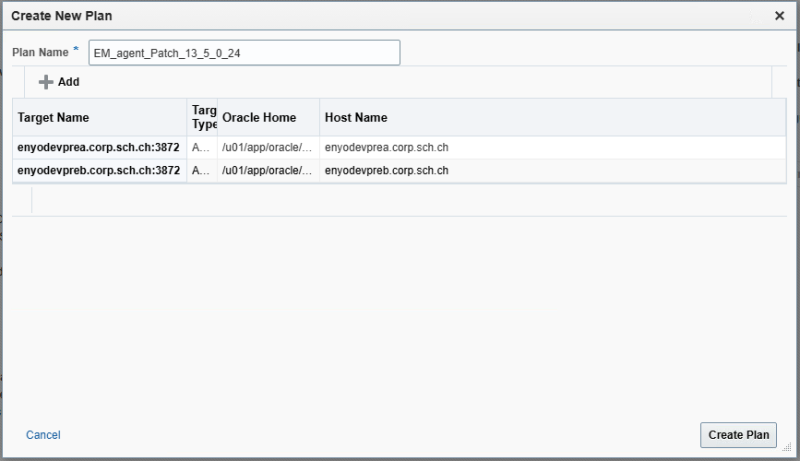Screen dimensions: 800x461
Task: Click the Plan Name label
Action: [x=41, y=52]
